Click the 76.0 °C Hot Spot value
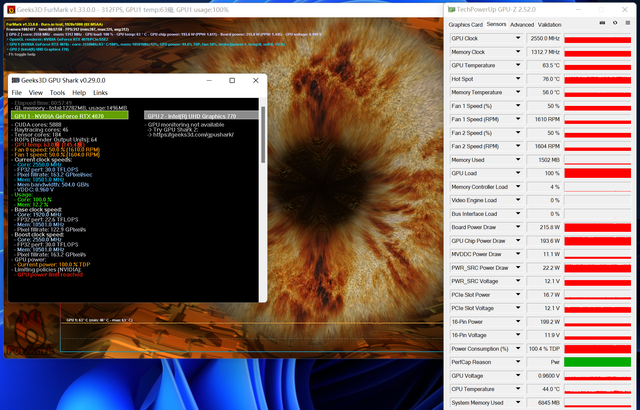This screenshot has width=640, height=410. [544, 79]
